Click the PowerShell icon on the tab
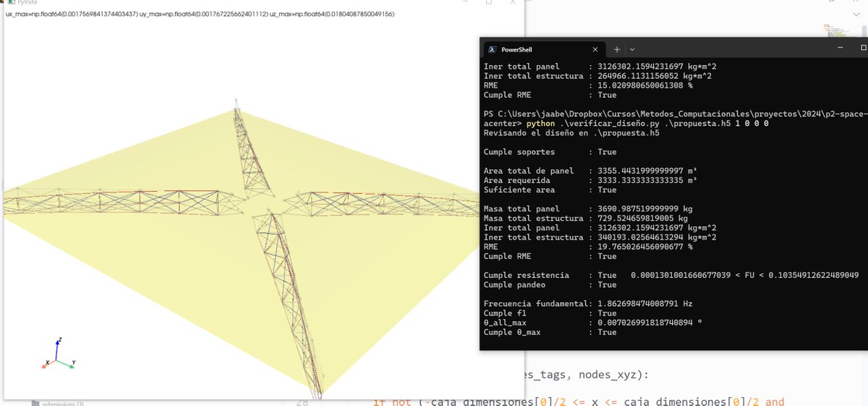This screenshot has height=406, width=868. point(491,49)
